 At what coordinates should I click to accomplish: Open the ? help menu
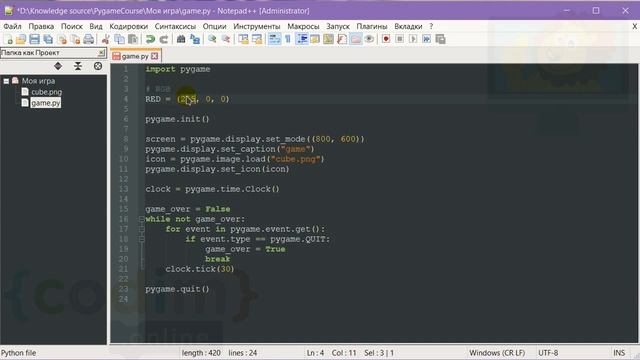point(431,26)
